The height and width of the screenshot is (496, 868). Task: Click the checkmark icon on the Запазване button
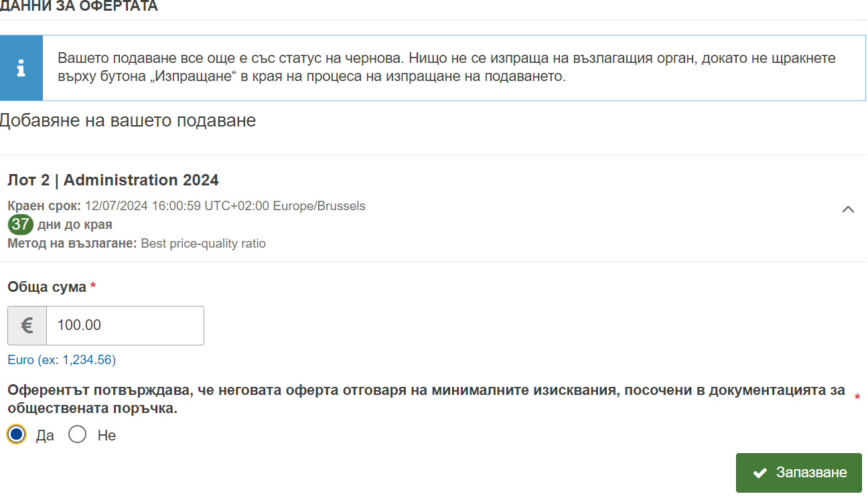[x=759, y=473]
